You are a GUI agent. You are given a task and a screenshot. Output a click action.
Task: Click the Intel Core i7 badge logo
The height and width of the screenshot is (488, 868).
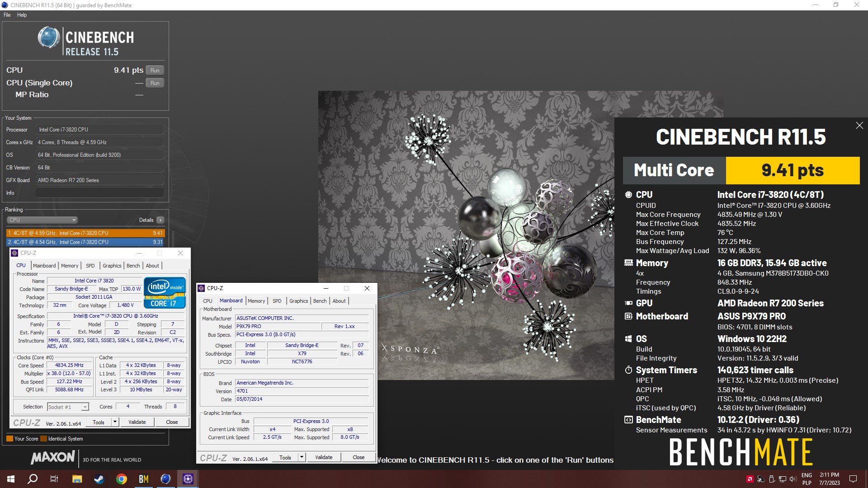tap(165, 293)
